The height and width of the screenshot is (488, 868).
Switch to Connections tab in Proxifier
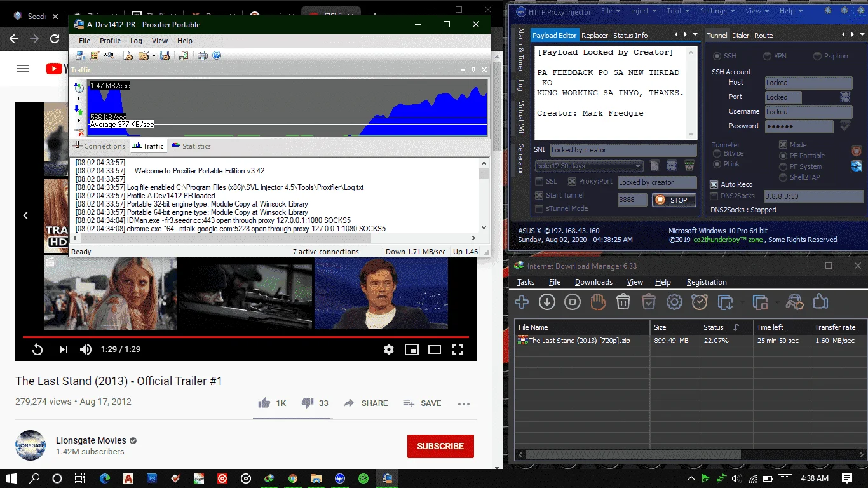[98, 146]
